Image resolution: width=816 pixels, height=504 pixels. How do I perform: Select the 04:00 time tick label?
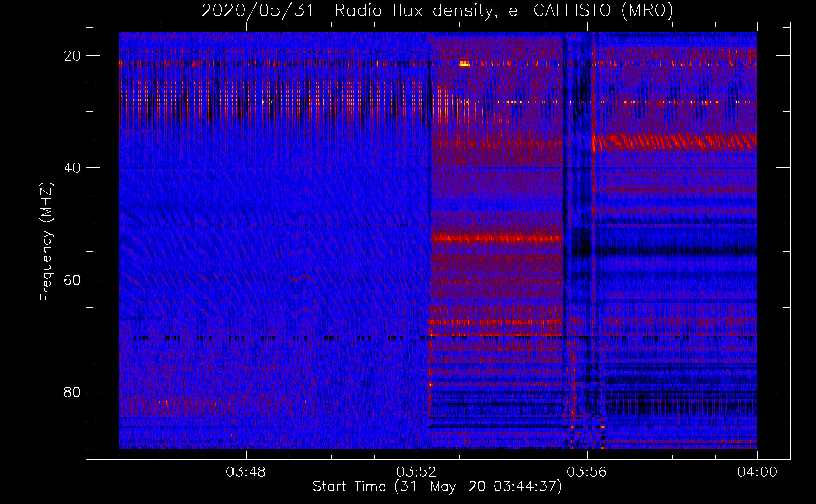point(757,472)
